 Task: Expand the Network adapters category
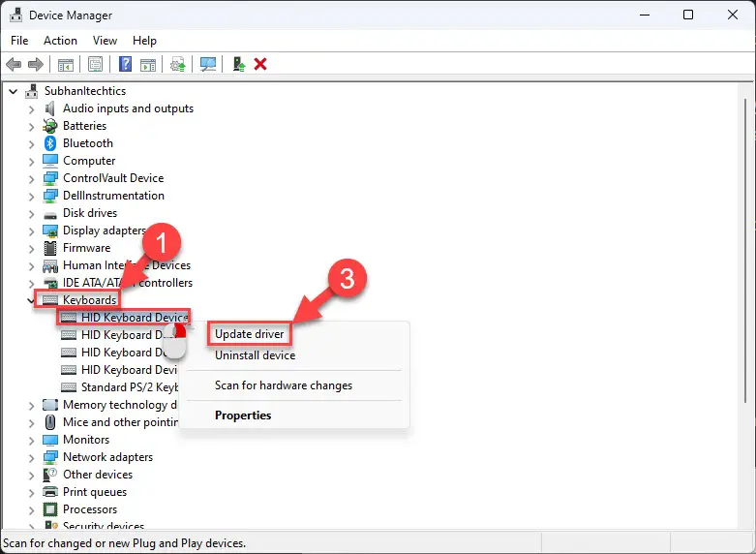coord(31,458)
